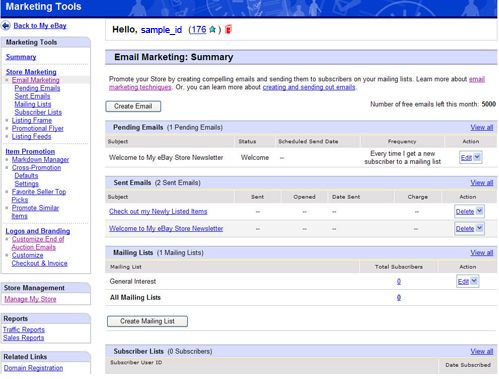Select Email Marketing in the sidebar
This screenshot has height=379, width=499.
click(36, 80)
